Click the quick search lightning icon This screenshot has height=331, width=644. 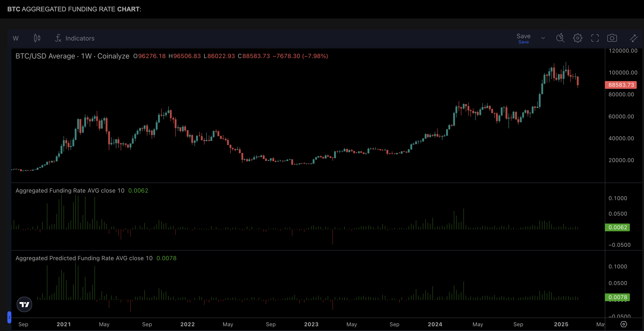[x=560, y=38]
